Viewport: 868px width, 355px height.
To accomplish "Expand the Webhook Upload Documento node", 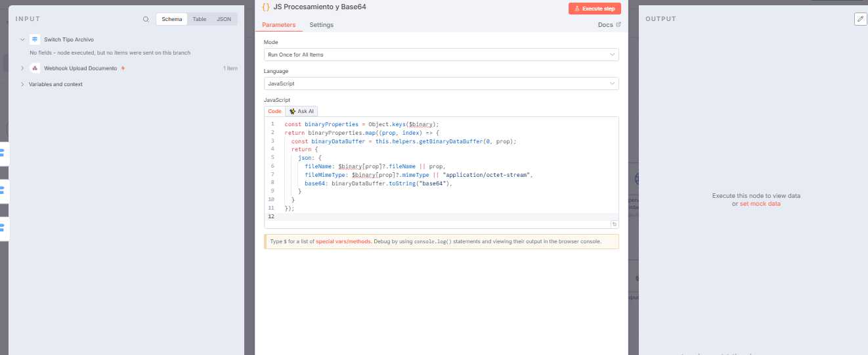I will (x=22, y=68).
